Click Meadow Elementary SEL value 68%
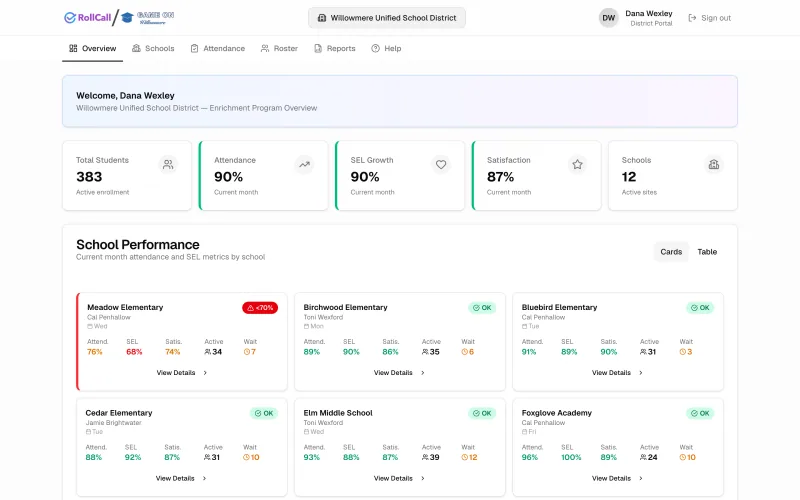The image size is (800, 500). [134, 352]
